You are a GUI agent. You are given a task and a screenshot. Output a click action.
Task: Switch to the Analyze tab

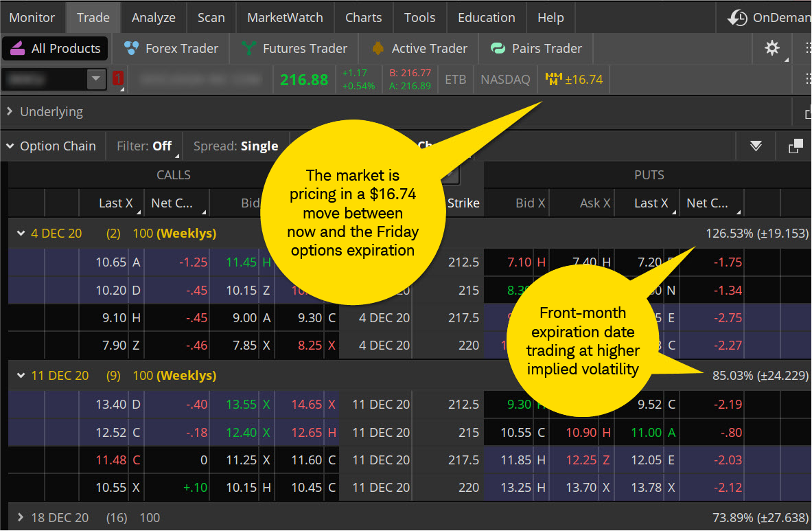click(x=153, y=17)
